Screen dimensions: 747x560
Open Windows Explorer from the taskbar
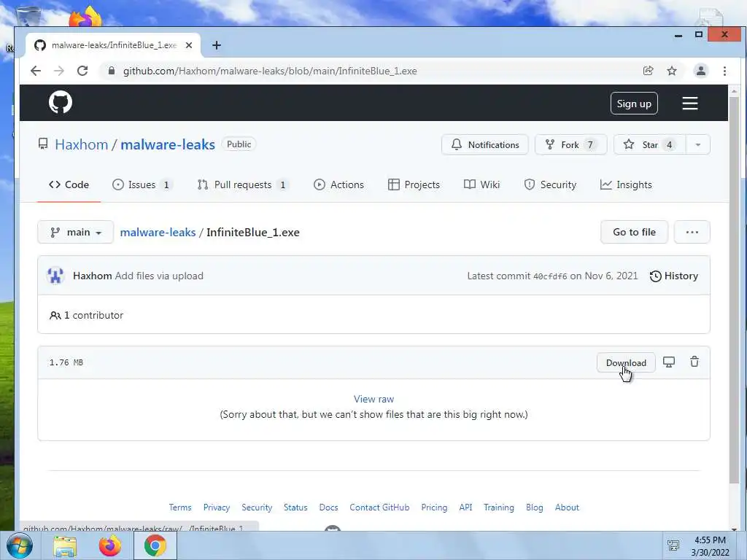pyautogui.click(x=65, y=545)
